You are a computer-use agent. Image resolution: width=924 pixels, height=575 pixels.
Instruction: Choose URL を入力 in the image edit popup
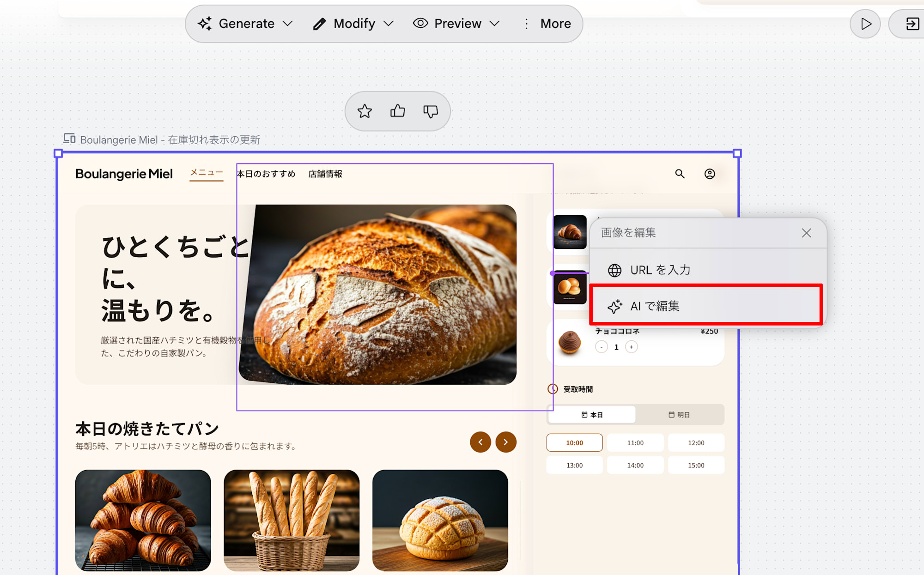(661, 270)
